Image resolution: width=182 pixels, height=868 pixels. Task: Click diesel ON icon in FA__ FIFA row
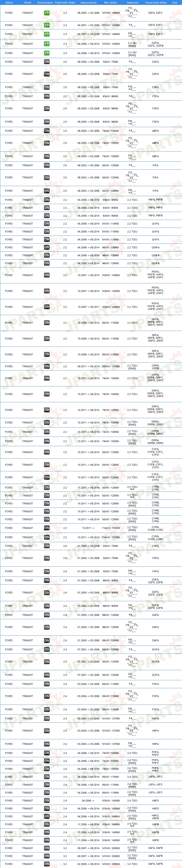pyautogui.click(x=47, y=165)
